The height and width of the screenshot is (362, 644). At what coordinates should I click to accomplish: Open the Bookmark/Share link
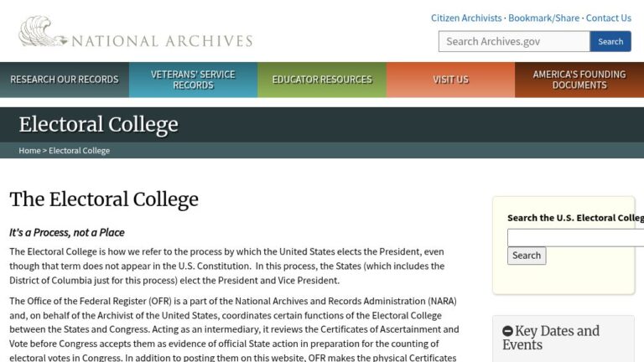(543, 18)
